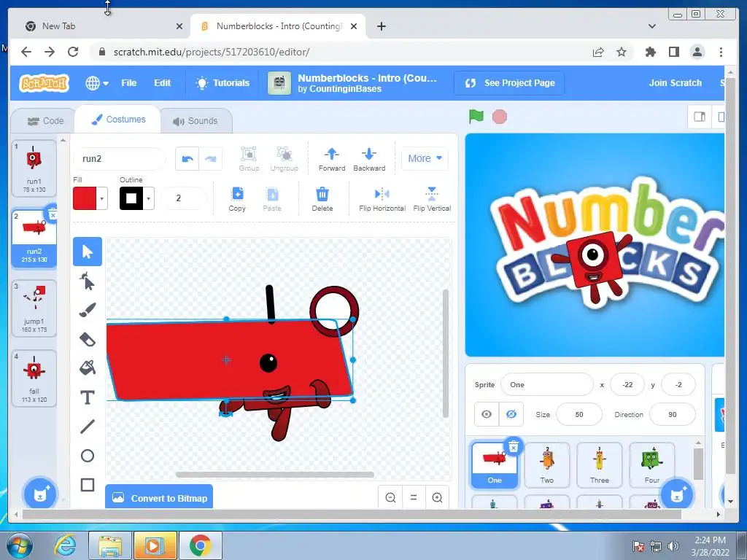Ungroup the selected shapes
Viewport: 747px width, 560px height.
click(284, 158)
